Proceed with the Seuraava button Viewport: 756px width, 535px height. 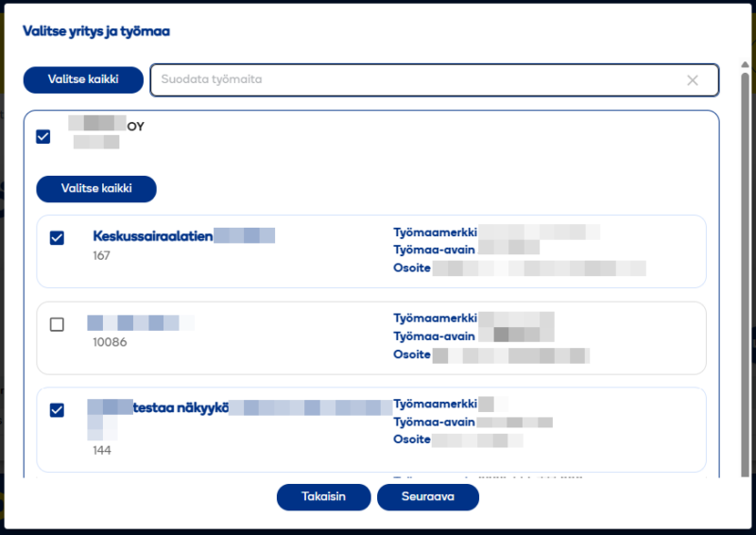coord(428,497)
